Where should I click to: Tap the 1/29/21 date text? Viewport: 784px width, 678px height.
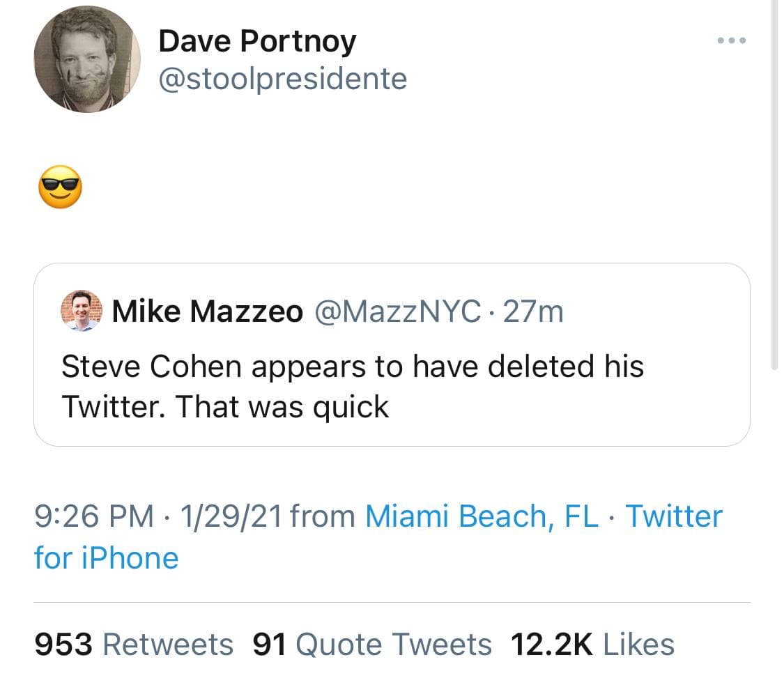(x=231, y=516)
